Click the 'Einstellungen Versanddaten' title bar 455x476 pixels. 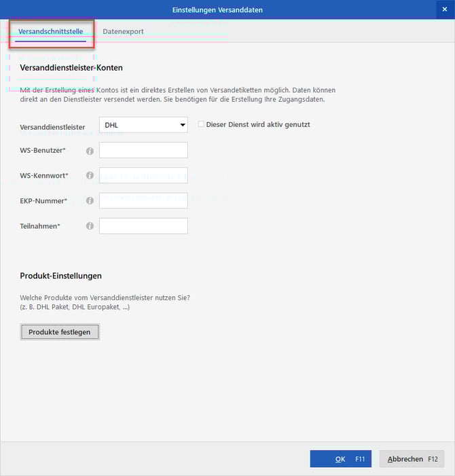click(227, 10)
